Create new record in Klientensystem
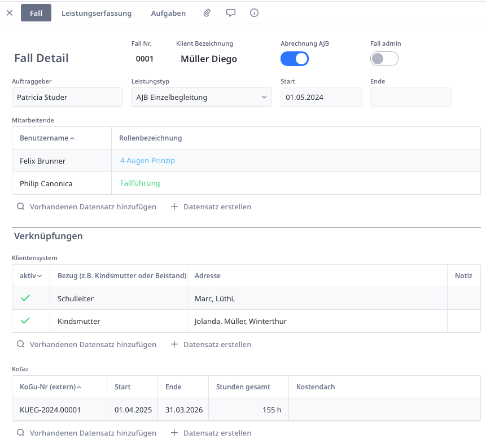This screenshot has height=448, width=486. click(211, 344)
